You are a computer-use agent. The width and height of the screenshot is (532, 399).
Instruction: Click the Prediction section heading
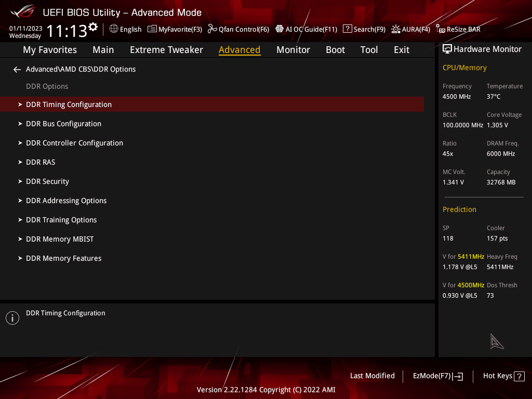(x=459, y=209)
